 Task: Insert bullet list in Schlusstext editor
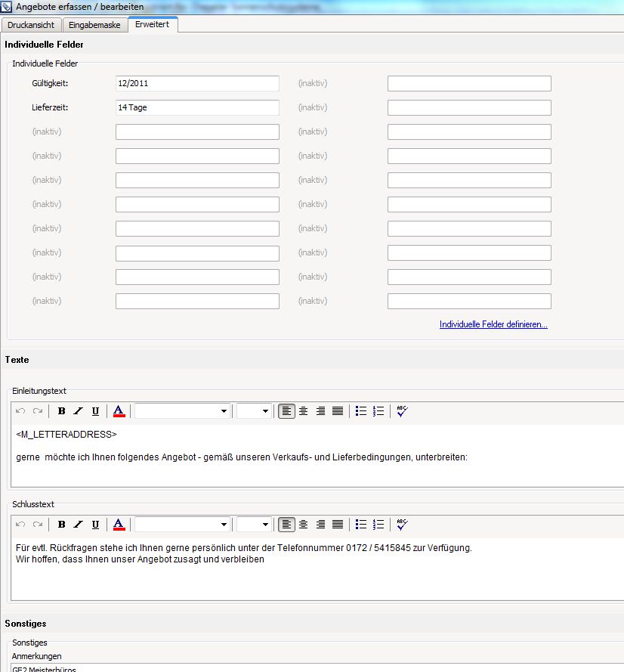[x=361, y=524]
